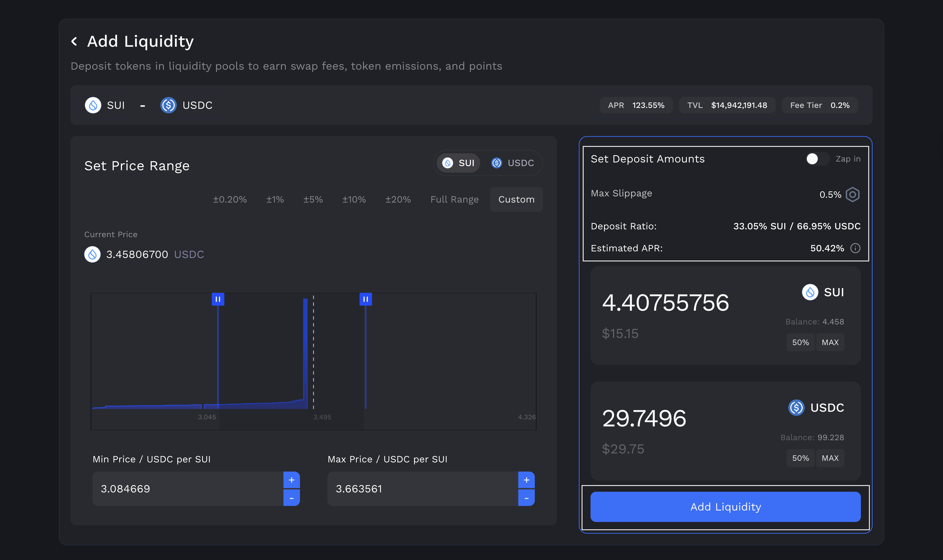Increase Max Price with the plus button
The height and width of the screenshot is (560, 943).
pyautogui.click(x=527, y=480)
